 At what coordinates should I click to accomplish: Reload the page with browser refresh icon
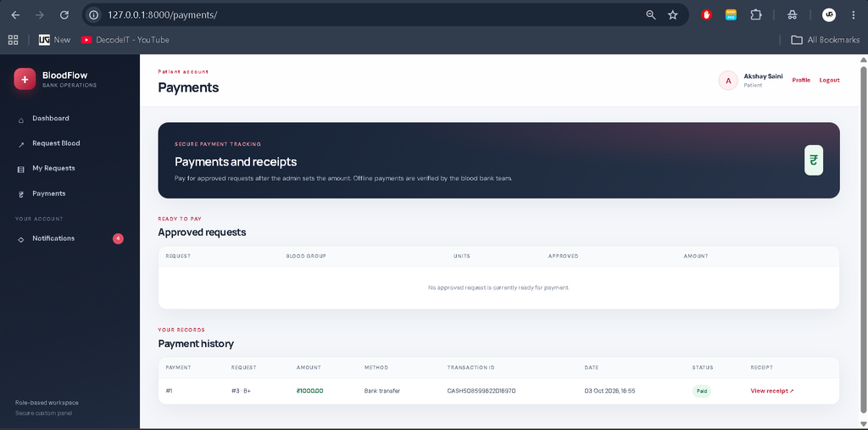point(64,15)
